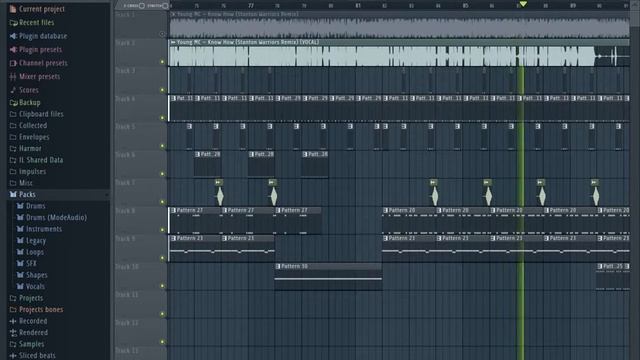Click the Instruments pack icon
Screen dimensions: 640x360
click(20, 229)
